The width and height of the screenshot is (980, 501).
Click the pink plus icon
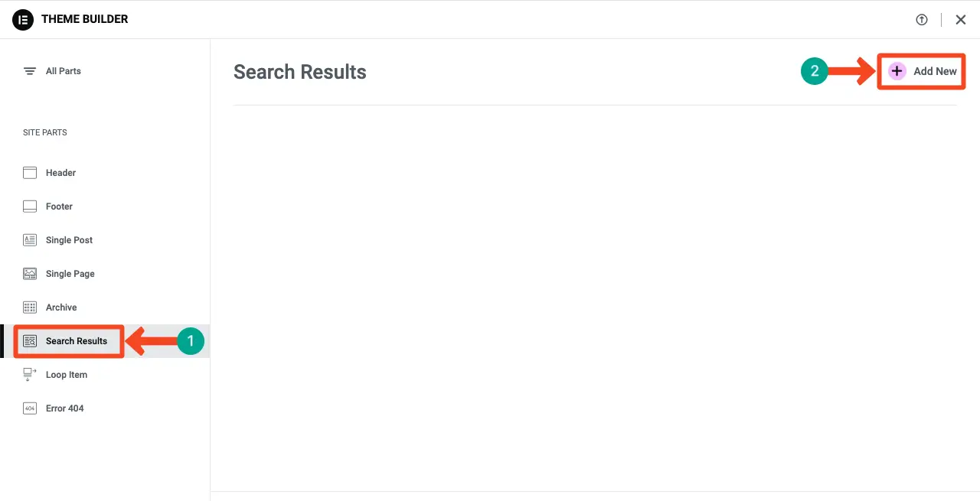(897, 71)
